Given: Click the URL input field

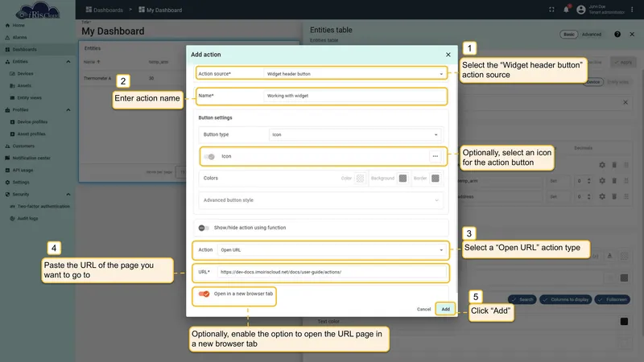Looking at the screenshot, I should coord(332,272).
